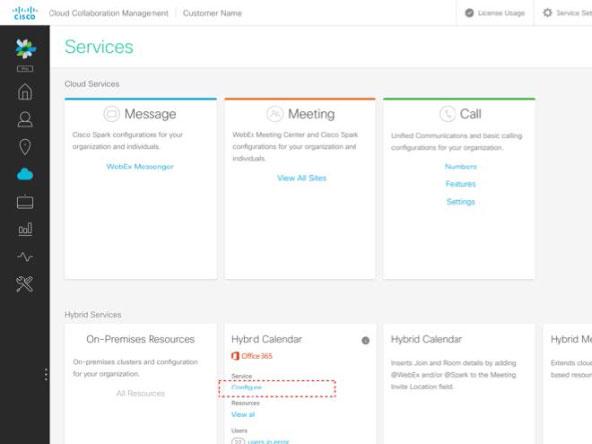Image resolution: width=592 pixels, height=444 pixels.
Task: Click the Message card title
Action: coord(150,114)
